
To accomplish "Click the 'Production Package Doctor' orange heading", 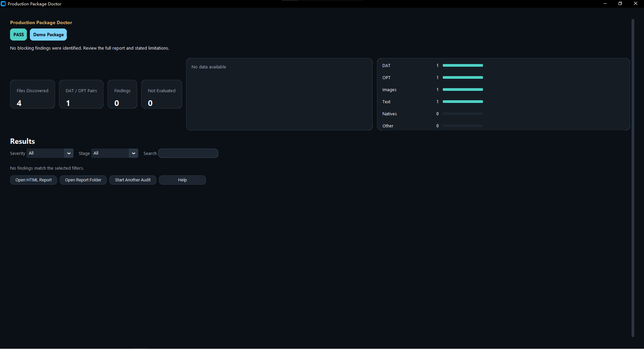I will point(41,22).
